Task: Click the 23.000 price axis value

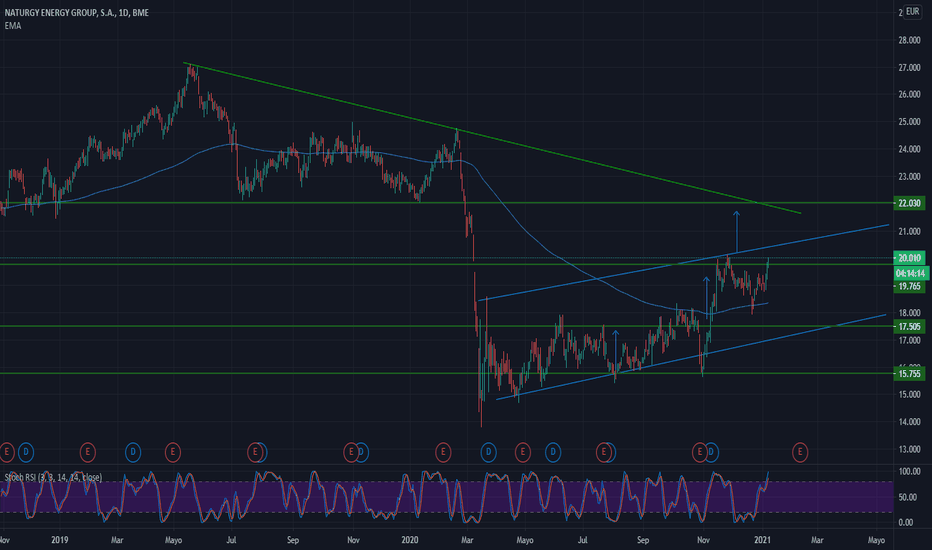Action: 909,177
